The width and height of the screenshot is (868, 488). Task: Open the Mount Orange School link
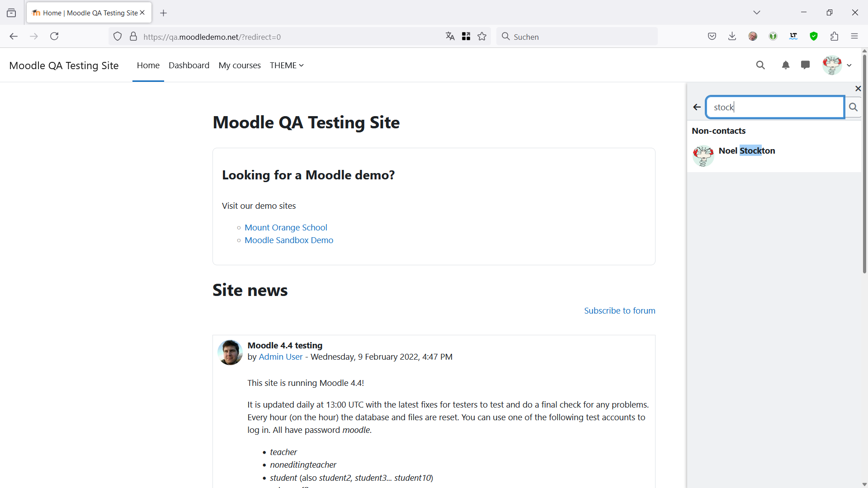click(286, 228)
